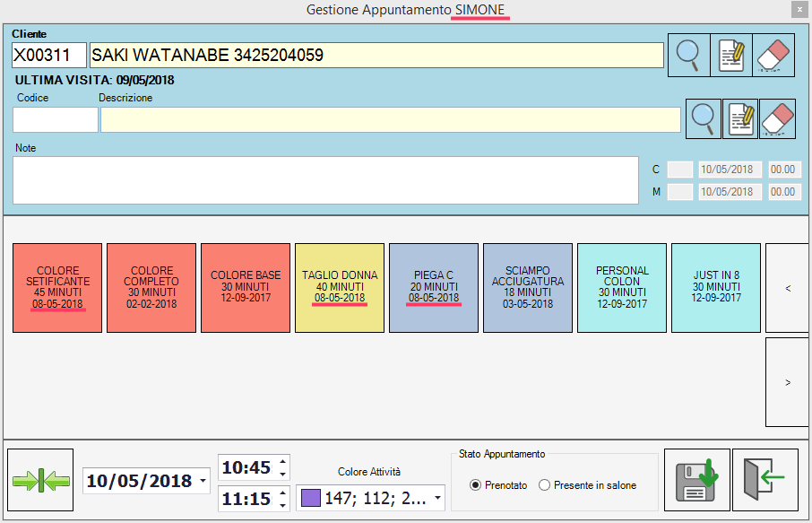Open the appointment date dropdown
This screenshot has height=523, width=812.
(203, 482)
